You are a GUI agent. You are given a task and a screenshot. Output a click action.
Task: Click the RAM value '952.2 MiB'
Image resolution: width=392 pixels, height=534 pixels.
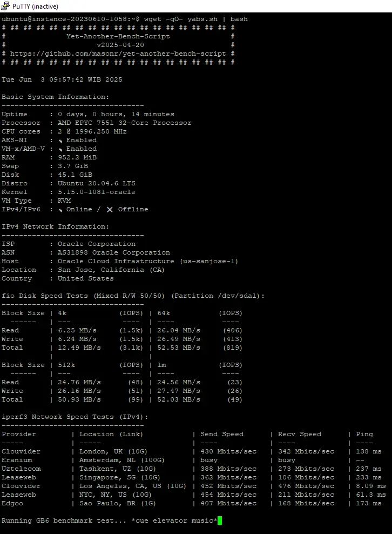point(77,157)
